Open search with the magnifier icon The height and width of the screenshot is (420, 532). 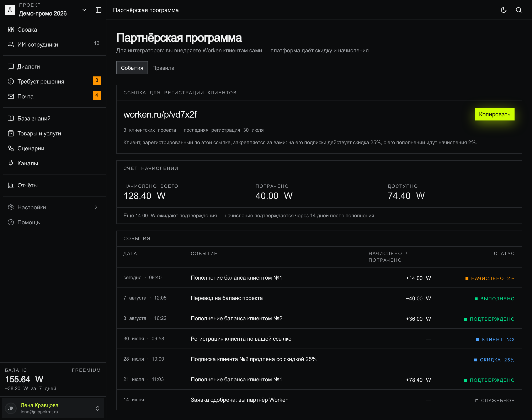[518, 10]
